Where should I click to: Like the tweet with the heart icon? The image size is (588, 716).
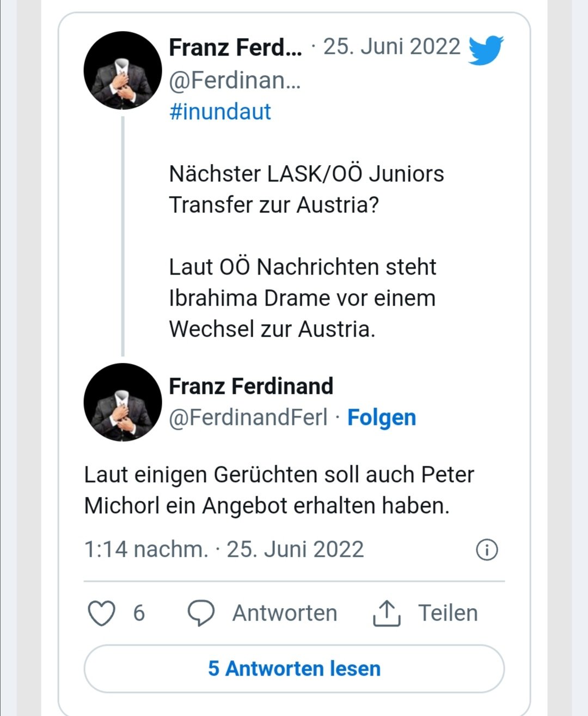[102, 614]
